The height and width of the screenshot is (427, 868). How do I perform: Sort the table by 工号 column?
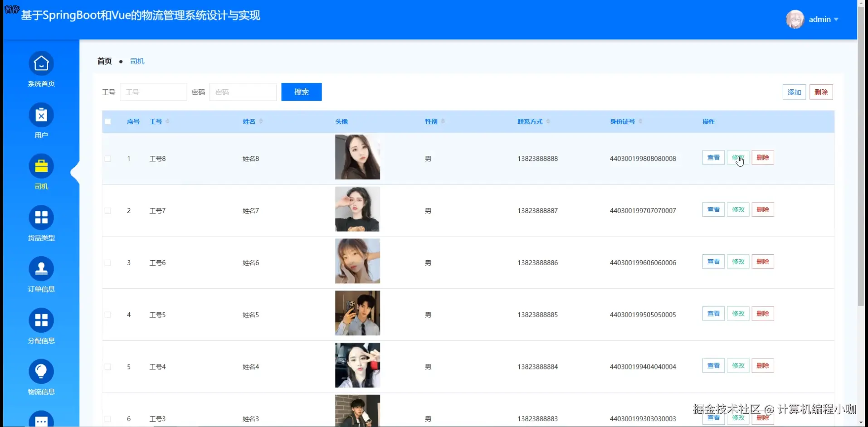[167, 121]
